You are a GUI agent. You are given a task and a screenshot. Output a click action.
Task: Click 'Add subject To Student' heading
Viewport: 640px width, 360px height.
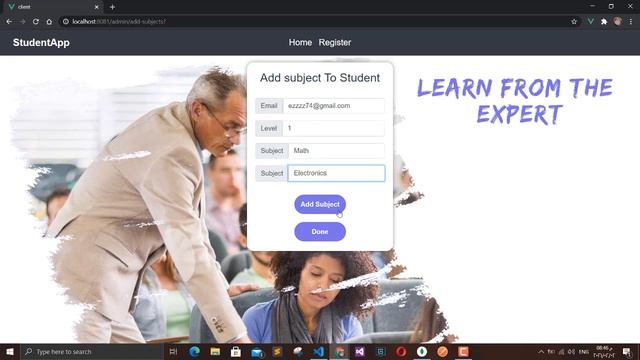point(320,78)
